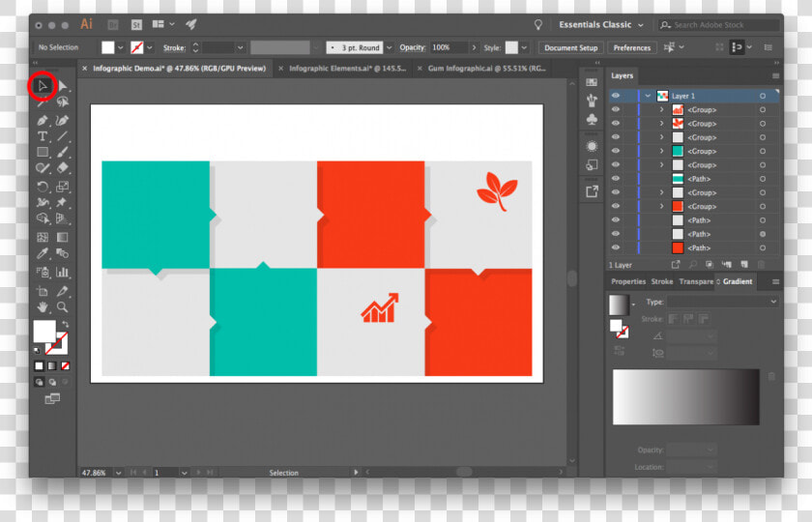This screenshot has width=812, height=522.
Task: Swap fill and stroke colors arrow
Action: pyautogui.click(x=66, y=324)
